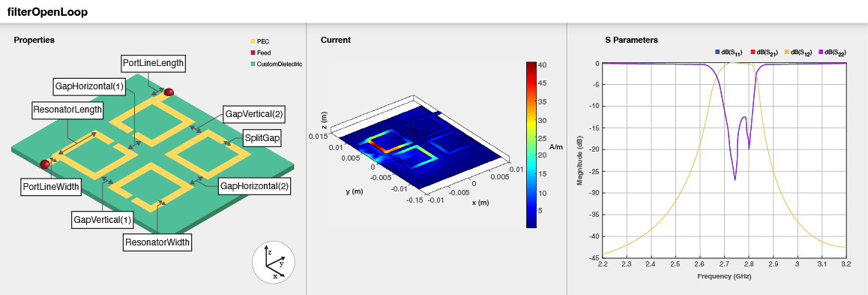Click the S Parameters panel heading
The image size is (868, 295).
pos(632,40)
